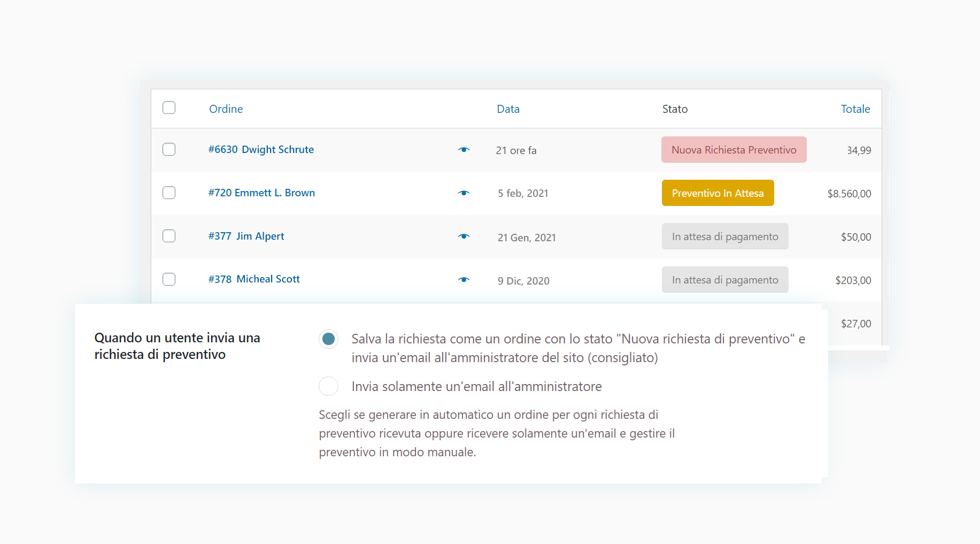This screenshot has height=544, width=980.
Task: Select the Dwight Schrute order checkbox
Action: 169,149
